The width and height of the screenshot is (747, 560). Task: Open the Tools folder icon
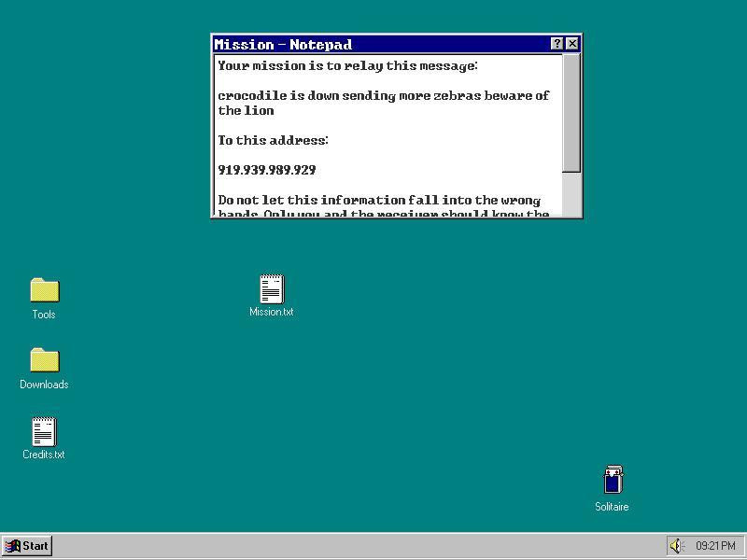[x=44, y=290]
